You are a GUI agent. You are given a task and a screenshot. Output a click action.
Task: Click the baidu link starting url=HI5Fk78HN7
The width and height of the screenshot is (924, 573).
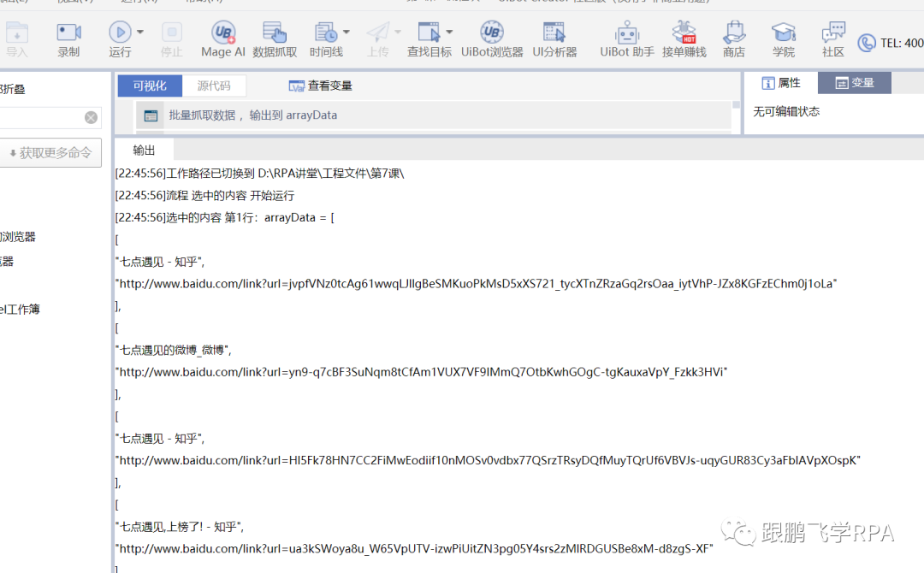click(488, 460)
